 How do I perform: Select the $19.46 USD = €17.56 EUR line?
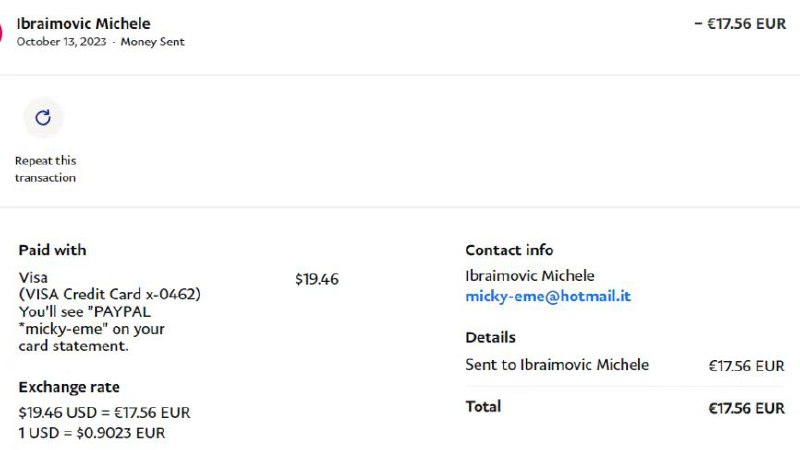(104, 412)
